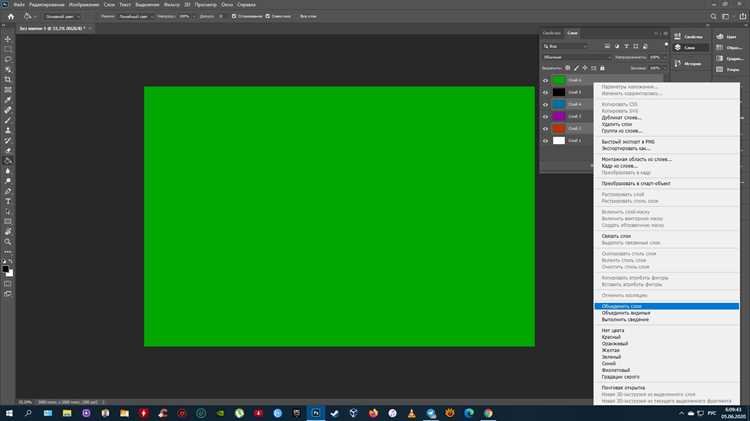Open the Фильтр menu
The height and width of the screenshot is (421, 750).
[x=171, y=5]
